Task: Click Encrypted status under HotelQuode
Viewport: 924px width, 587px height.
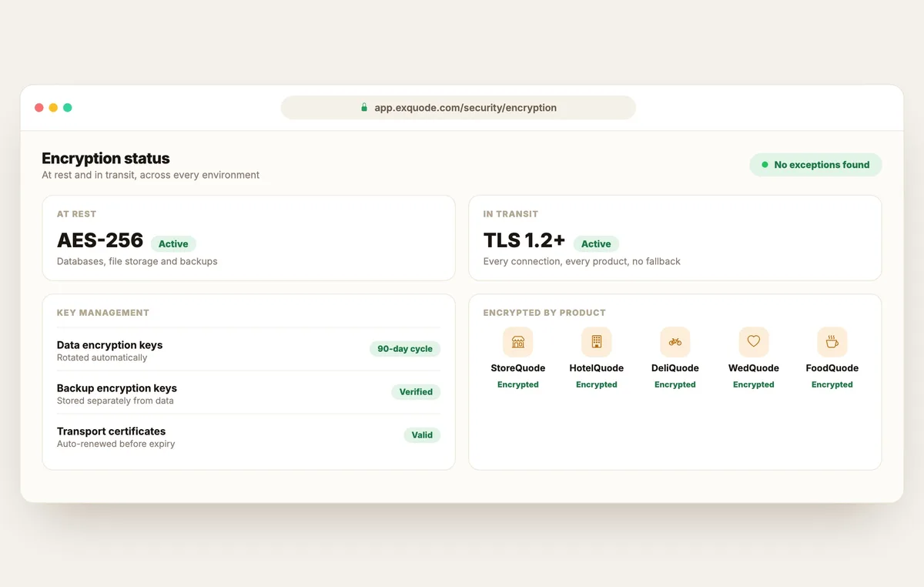Action: tap(597, 384)
